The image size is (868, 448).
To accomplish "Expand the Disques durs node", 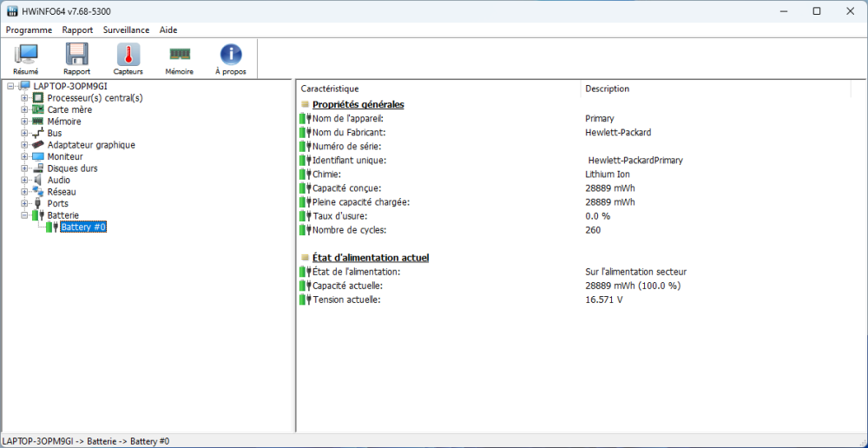I will [x=24, y=168].
